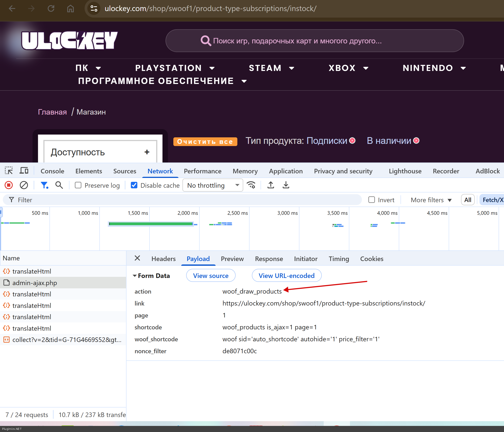
Task: Open the Console panel tab
Action: tap(52, 171)
